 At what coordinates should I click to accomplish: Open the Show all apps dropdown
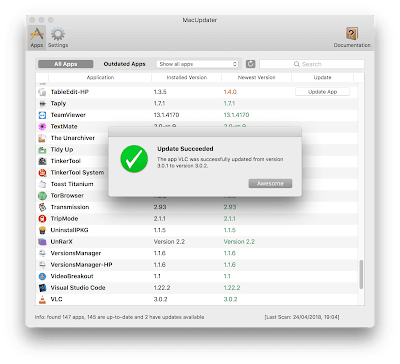(x=197, y=64)
